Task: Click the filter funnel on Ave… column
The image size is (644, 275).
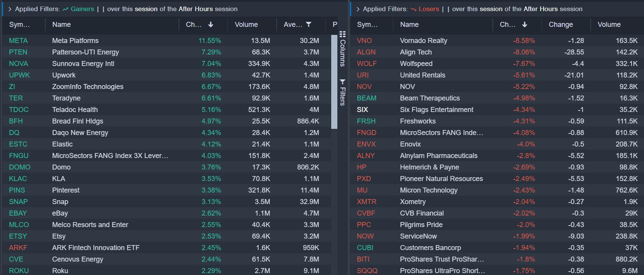Action: (309, 25)
